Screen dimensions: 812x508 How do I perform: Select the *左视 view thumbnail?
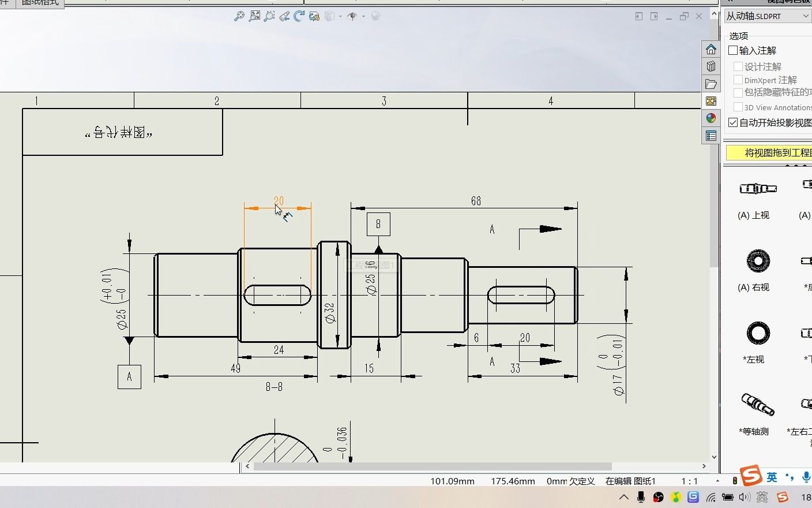pyautogui.click(x=758, y=333)
